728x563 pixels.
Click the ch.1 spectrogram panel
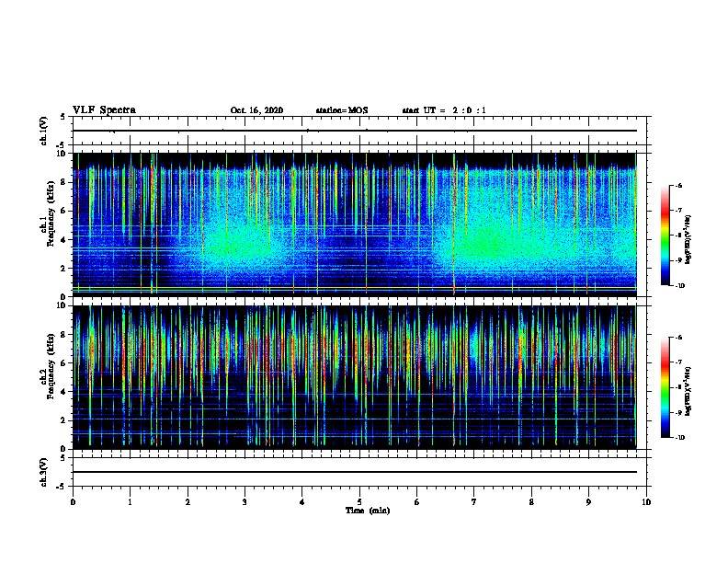(x=354, y=224)
